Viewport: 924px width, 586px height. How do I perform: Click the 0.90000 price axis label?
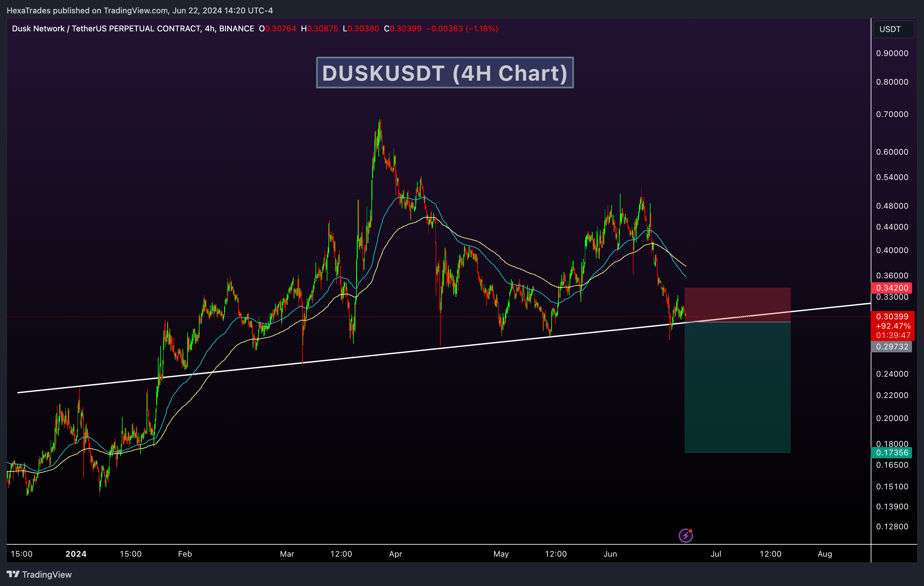pyautogui.click(x=892, y=53)
